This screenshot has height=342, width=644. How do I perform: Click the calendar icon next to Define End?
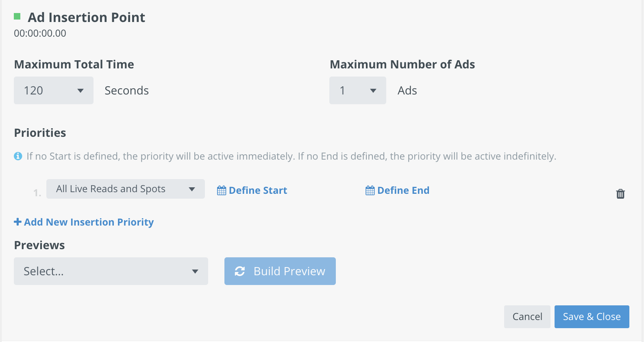(x=370, y=190)
